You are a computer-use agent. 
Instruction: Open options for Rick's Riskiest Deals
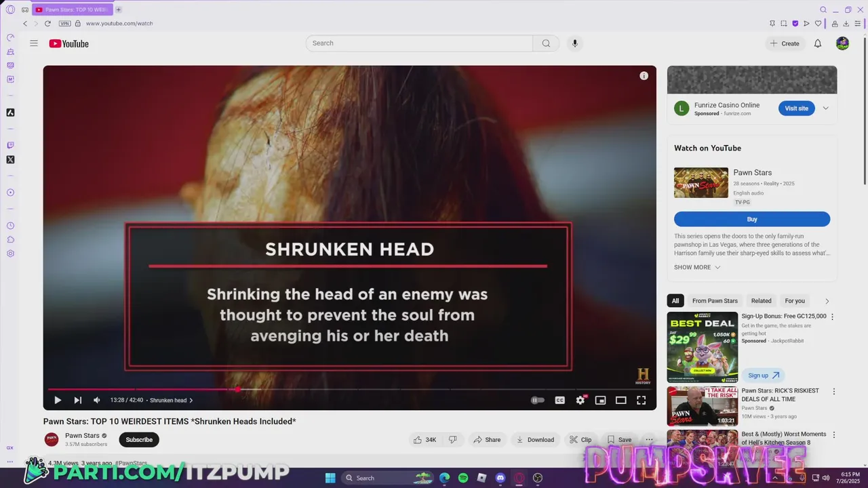pos(833,391)
